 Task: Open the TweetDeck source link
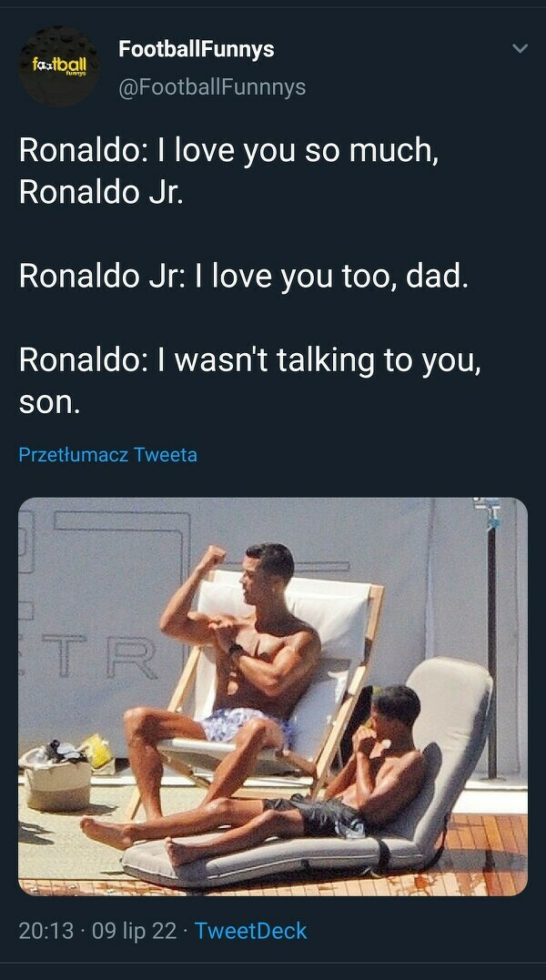pyautogui.click(x=250, y=931)
